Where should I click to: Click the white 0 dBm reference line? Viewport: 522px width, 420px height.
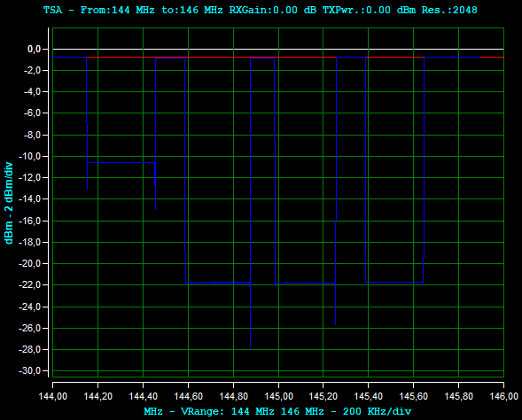coord(278,50)
